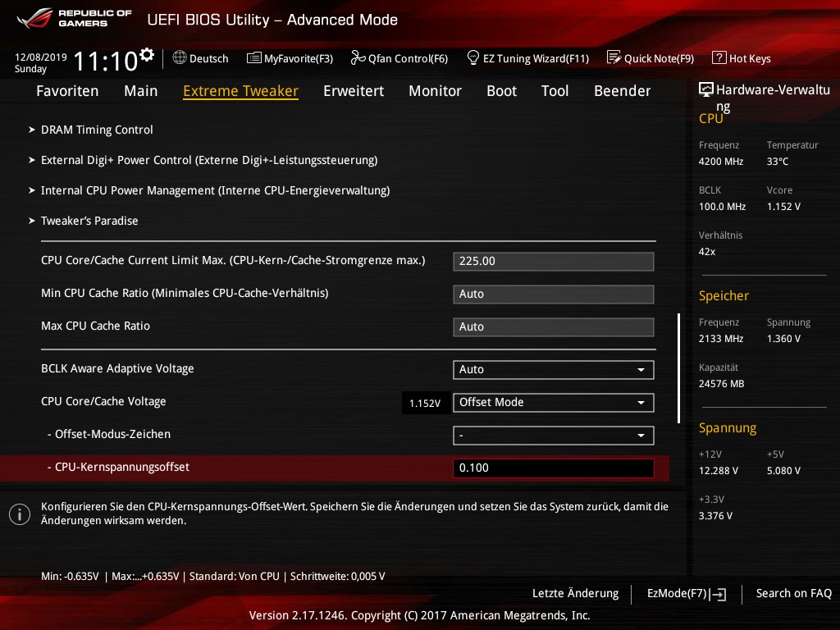This screenshot has height=630, width=840.
Task: Click the 12/08/2019 date text
Action: point(41,57)
